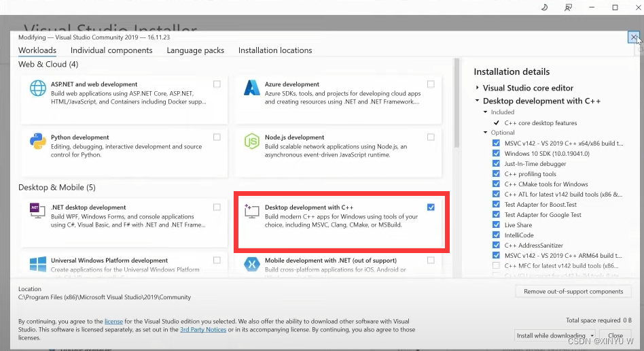Uncheck Live Share component

496,224
